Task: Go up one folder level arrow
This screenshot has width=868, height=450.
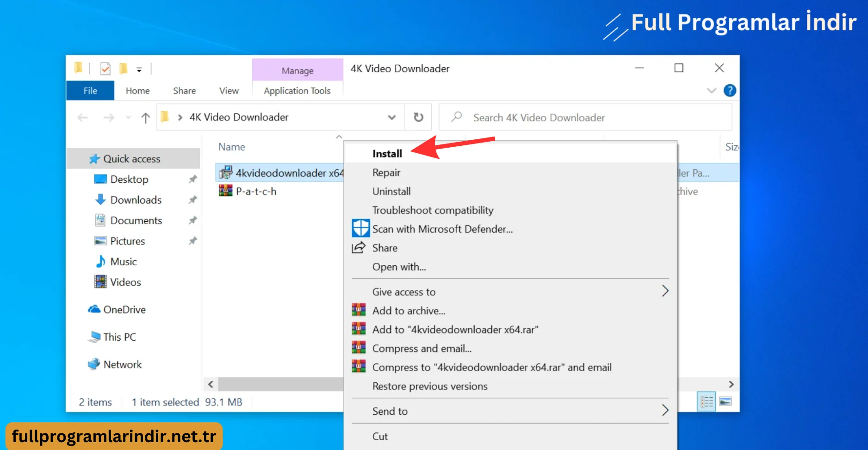Action: [145, 118]
